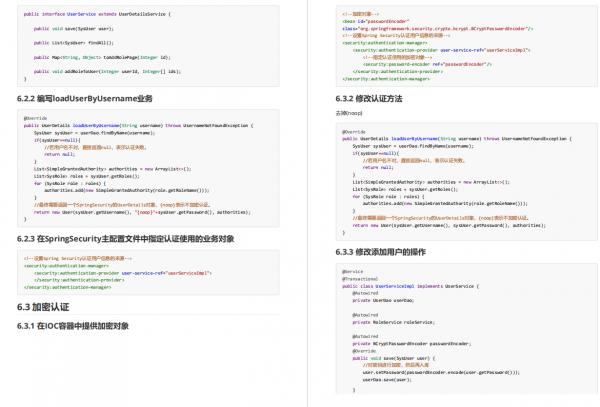Click the @Override annotation in left page code
This screenshot has height=407, width=600.
pyautogui.click(x=32, y=117)
